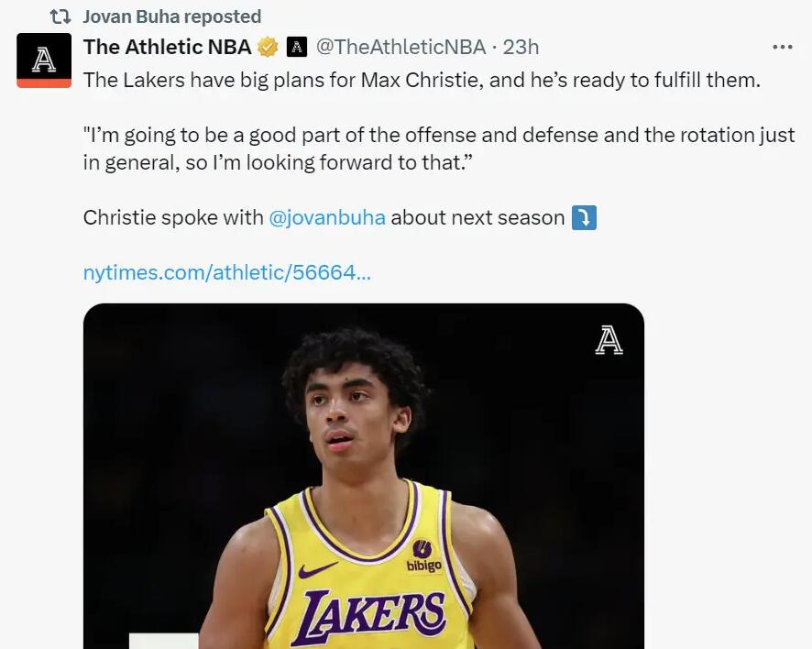
Task: Click the Nike swoosh on the jersey
Action: tap(317, 570)
